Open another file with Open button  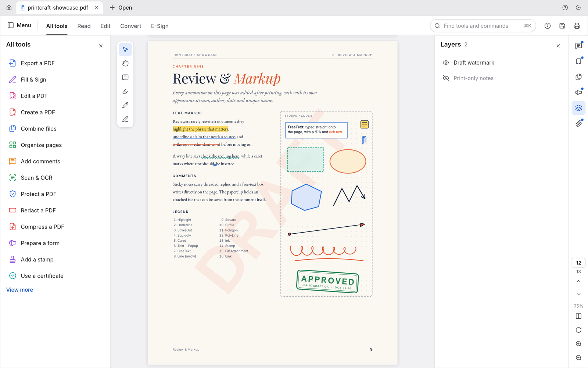(x=121, y=8)
